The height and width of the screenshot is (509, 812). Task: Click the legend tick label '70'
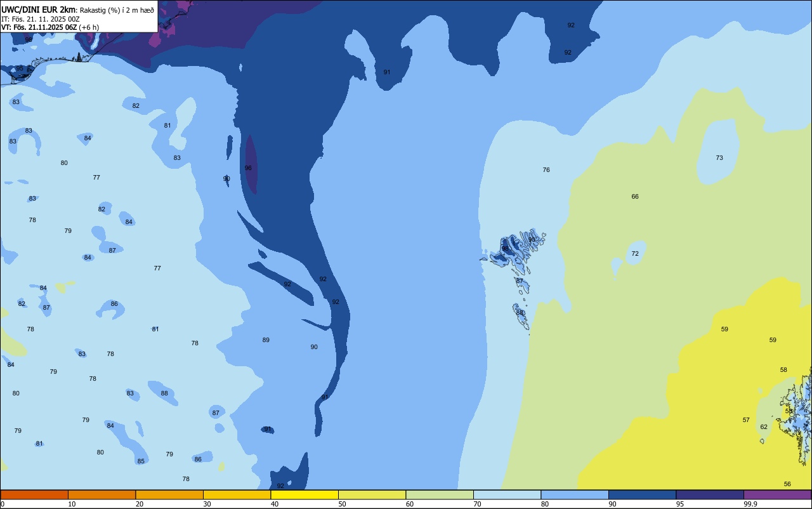pyautogui.click(x=477, y=504)
